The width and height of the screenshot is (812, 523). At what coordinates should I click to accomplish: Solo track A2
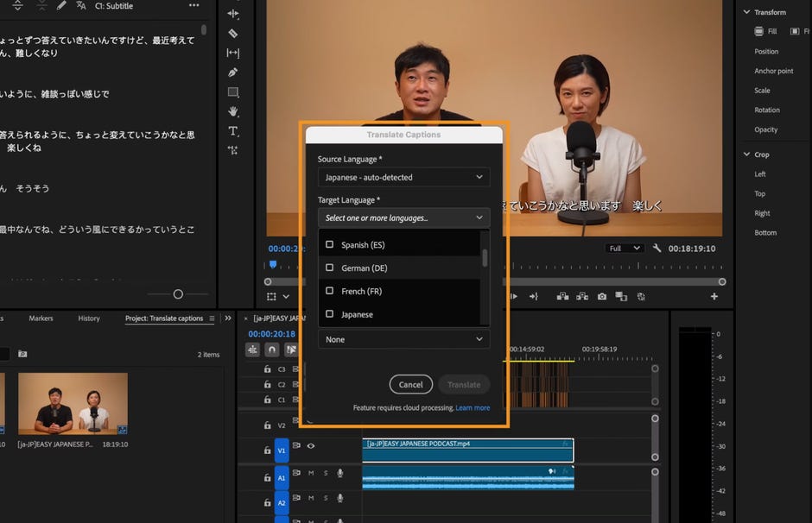click(326, 498)
